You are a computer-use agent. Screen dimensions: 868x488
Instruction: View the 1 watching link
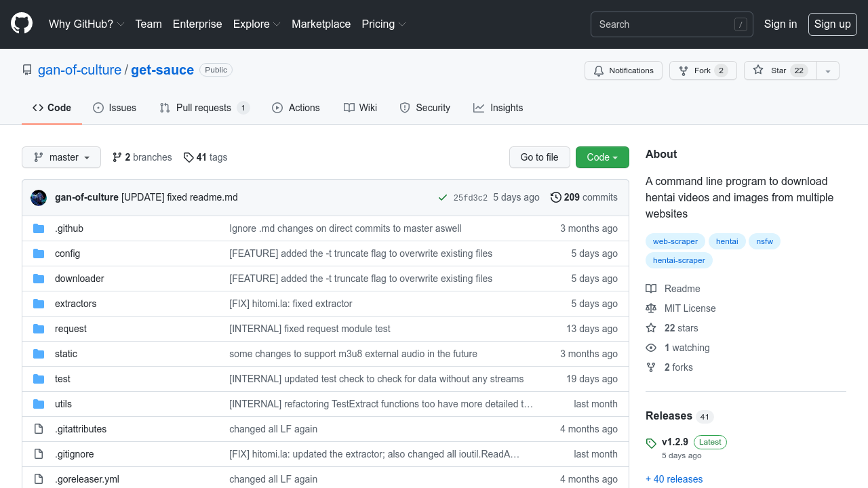677,348
